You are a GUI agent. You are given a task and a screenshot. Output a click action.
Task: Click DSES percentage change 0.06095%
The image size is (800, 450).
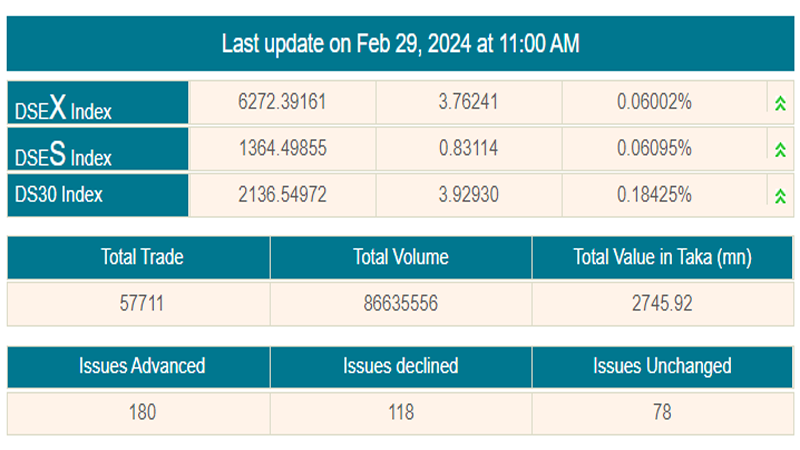click(x=655, y=149)
